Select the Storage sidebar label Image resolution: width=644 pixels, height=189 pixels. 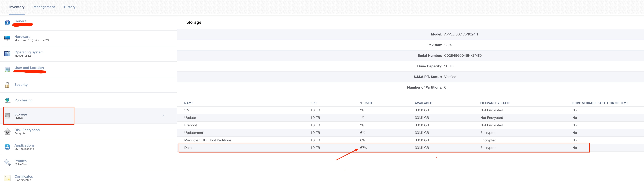click(21, 114)
